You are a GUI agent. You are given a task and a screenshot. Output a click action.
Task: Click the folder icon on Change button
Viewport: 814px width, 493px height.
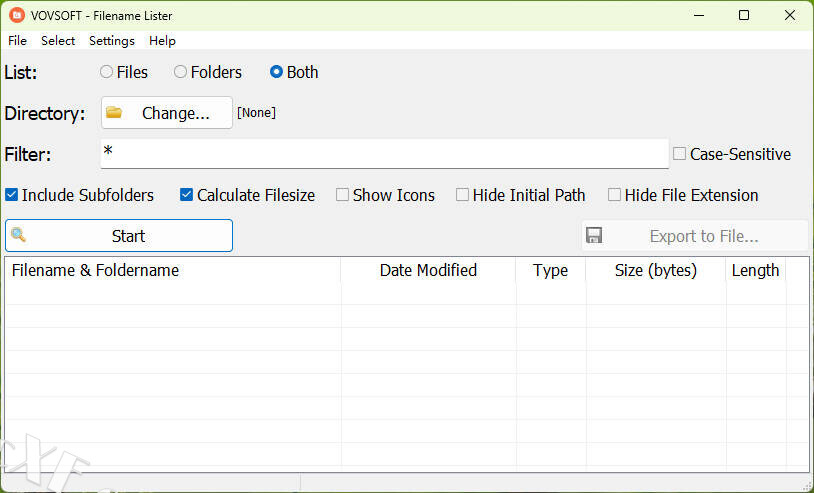coord(114,113)
